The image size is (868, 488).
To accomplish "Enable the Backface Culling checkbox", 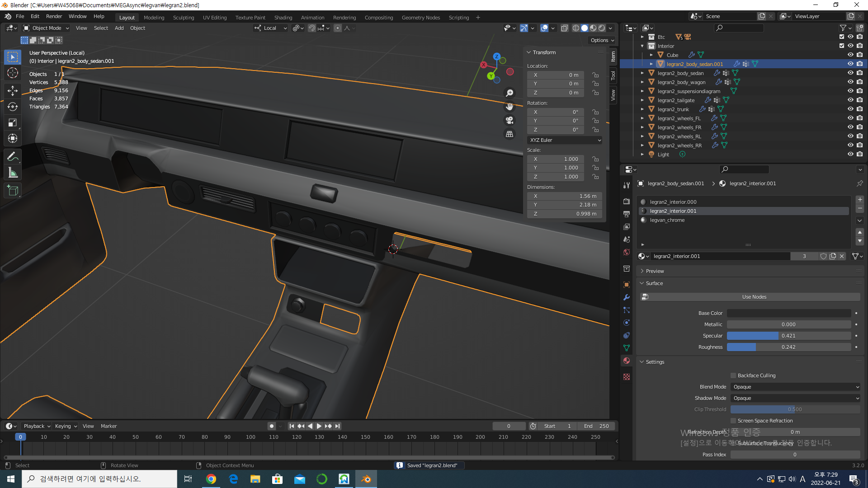I will tap(733, 375).
